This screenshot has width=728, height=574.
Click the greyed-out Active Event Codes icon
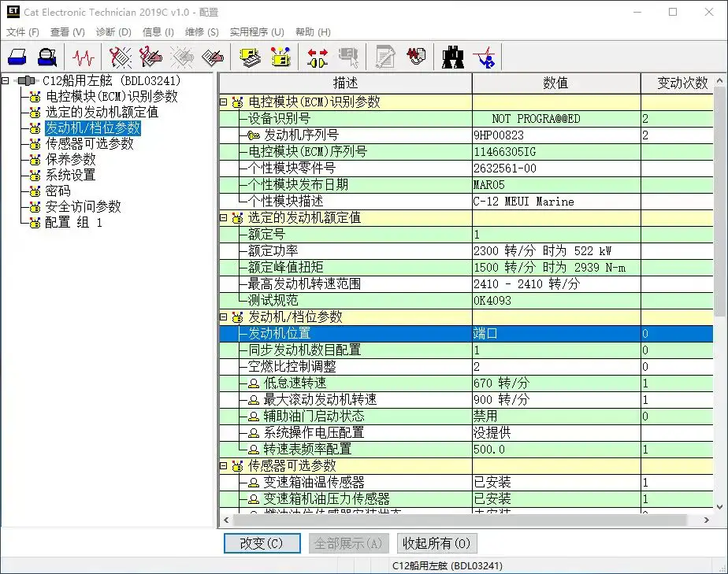pos(182,57)
